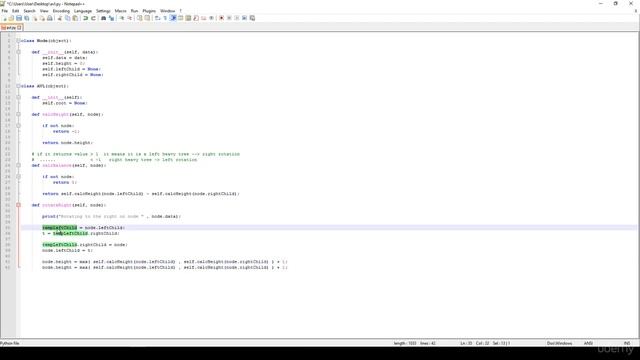The width and height of the screenshot is (640, 360).
Task: Collapse 'if not node' fold in calcHeight
Action: pyautogui.click(x=18, y=126)
